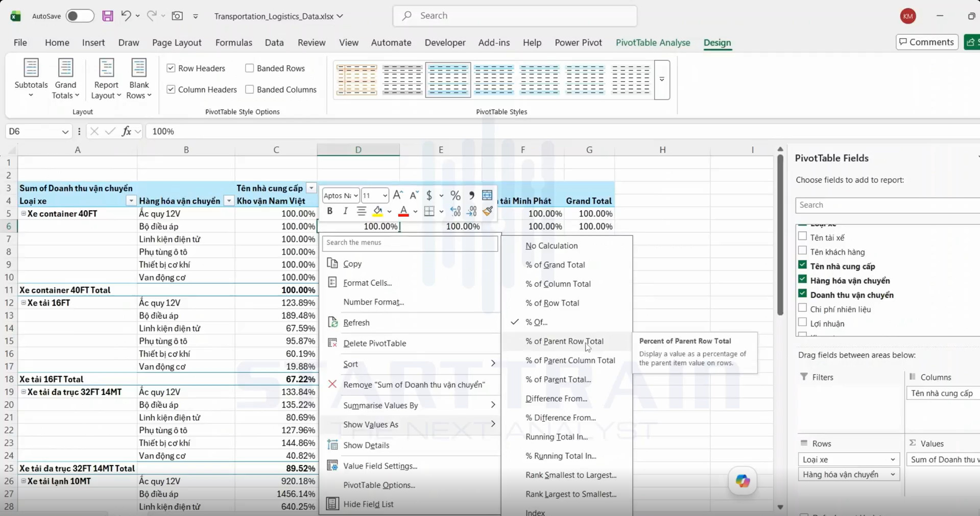Image resolution: width=980 pixels, height=516 pixels.
Task: Click the Format Painter brush icon
Action: point(488,211)
